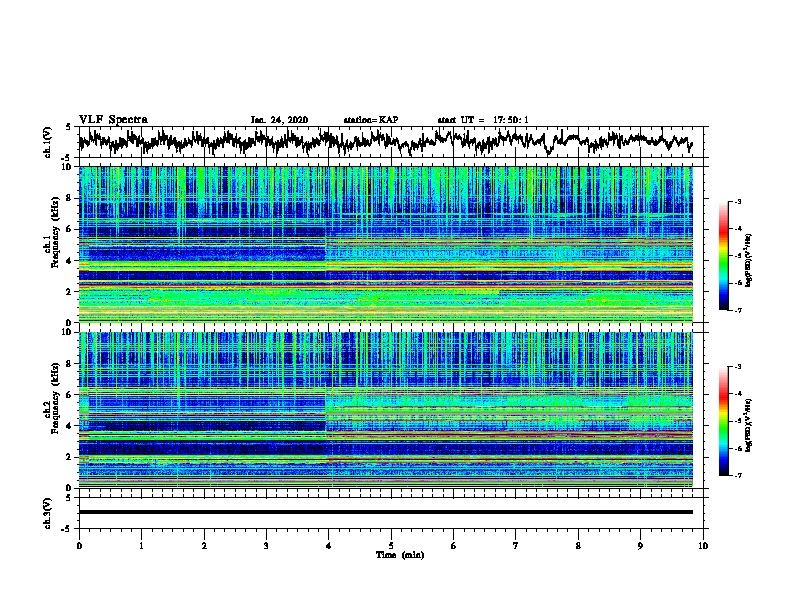Click the ch.1 spectrogram color scale bar
The height and width of the screenshot is (612, 792).
coord(723,256)
